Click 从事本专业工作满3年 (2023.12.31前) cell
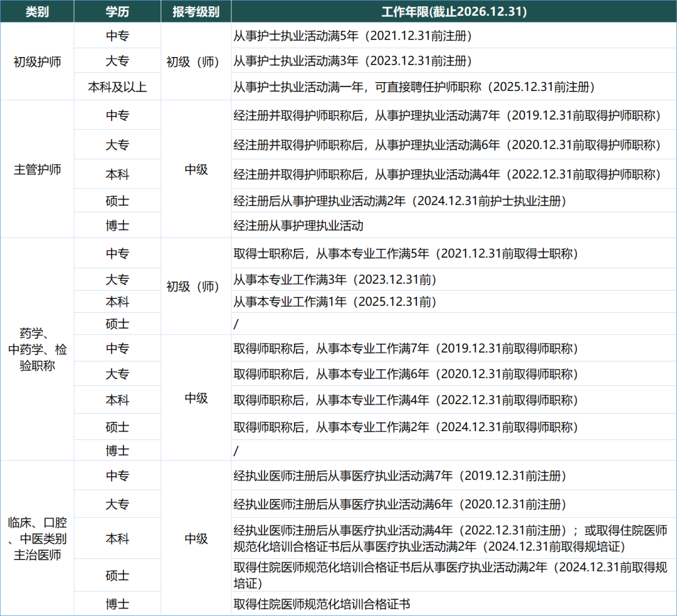Screen dimensions: 677x616 454,279
